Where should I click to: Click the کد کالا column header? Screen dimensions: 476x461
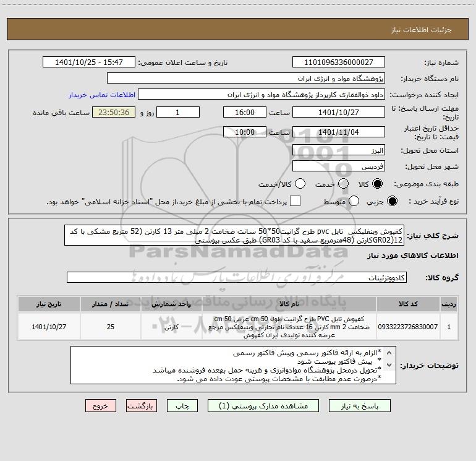point(408,304)
